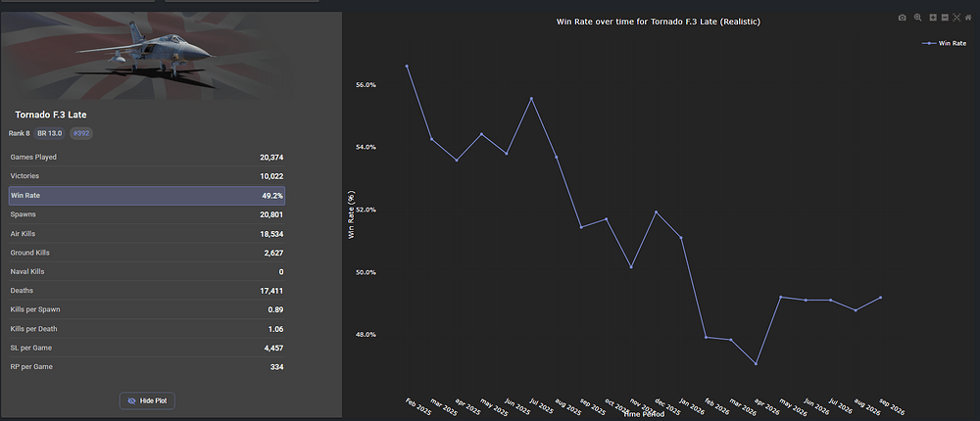980x421 pixels.
Task: Click the dec 2025 data point
Action: [656, 212]
